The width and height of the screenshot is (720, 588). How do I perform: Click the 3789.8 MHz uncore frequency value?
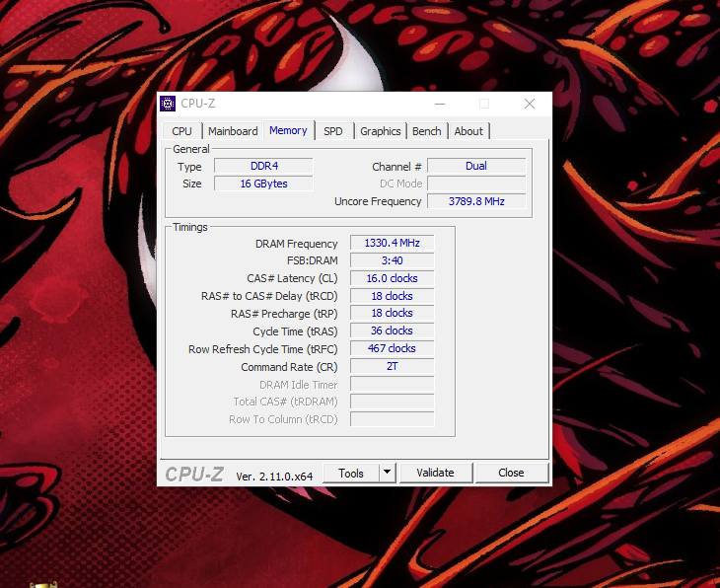pos(476,201)
